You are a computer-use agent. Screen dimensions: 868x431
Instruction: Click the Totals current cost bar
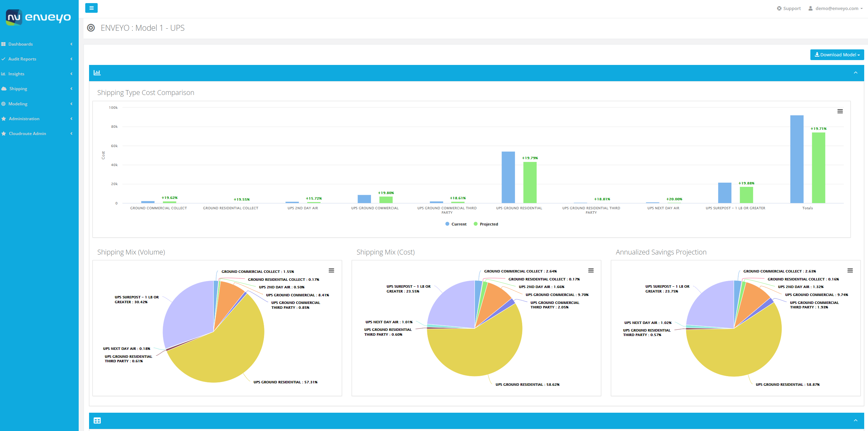(797, 159)
